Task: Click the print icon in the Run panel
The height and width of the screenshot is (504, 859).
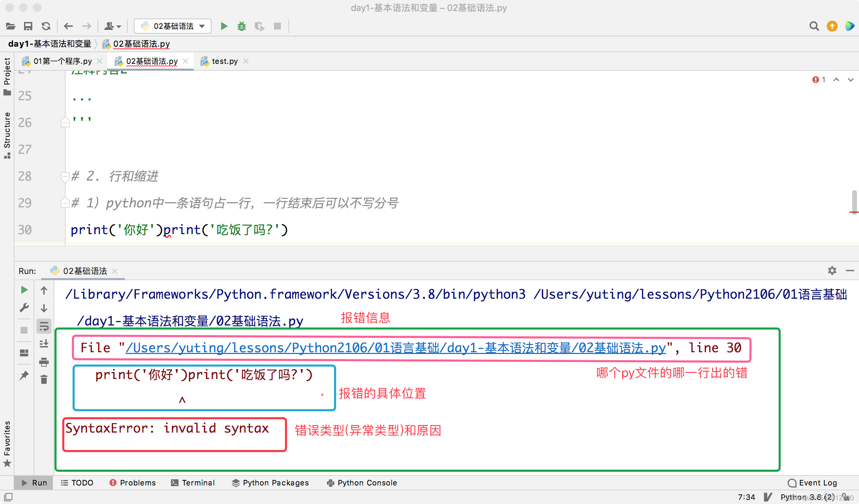Action: click(44, 362)
